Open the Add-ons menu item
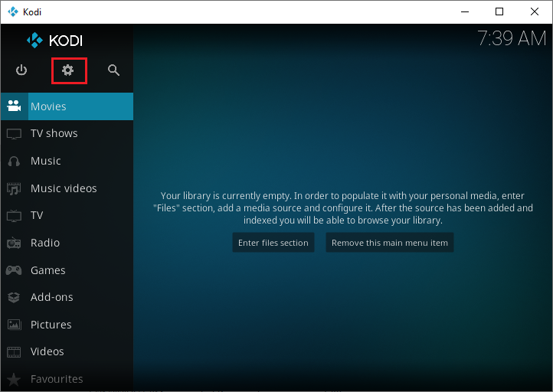Image resolution: width=553 pixels, height=392 pixels. 67,298
